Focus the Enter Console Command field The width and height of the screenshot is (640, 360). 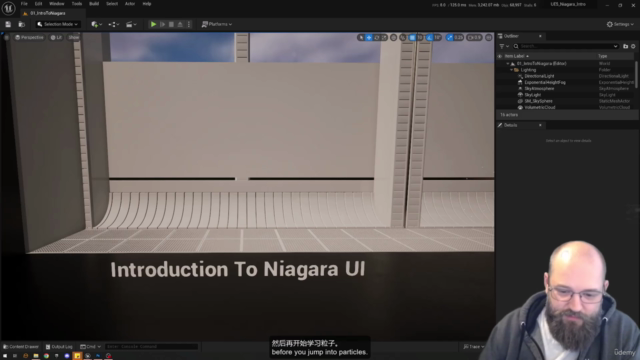click(x=151, y=347)
